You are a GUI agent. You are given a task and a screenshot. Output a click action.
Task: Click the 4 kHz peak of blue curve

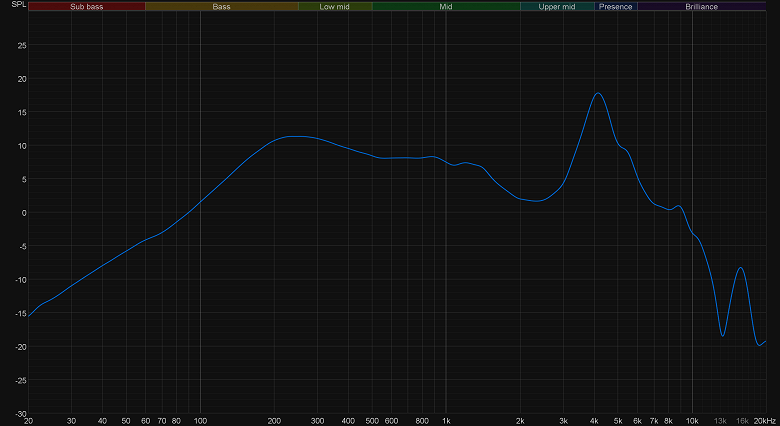coord(598,93)
